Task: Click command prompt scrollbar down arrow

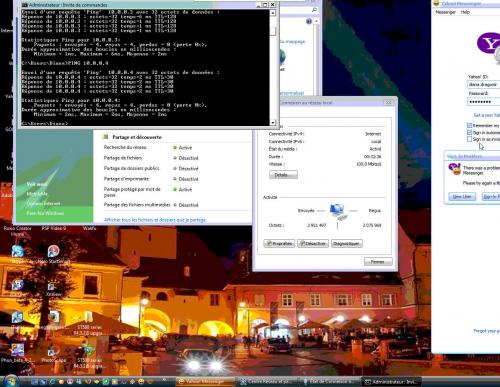Action: [x=273, y=123]
